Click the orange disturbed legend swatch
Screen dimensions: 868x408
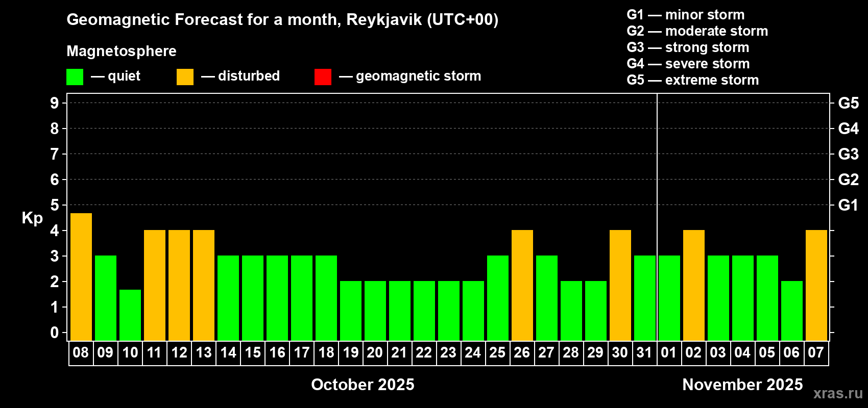click(x=185, y=77)
